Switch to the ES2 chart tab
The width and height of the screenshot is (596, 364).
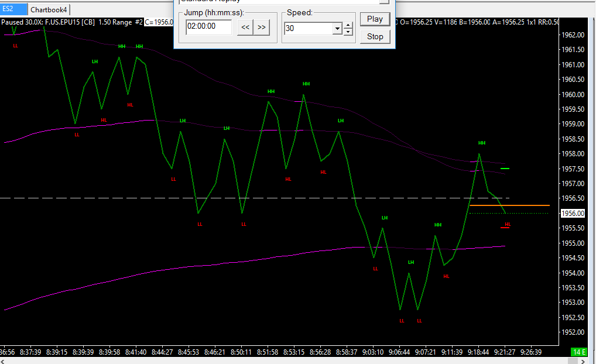tap(13, 9)
